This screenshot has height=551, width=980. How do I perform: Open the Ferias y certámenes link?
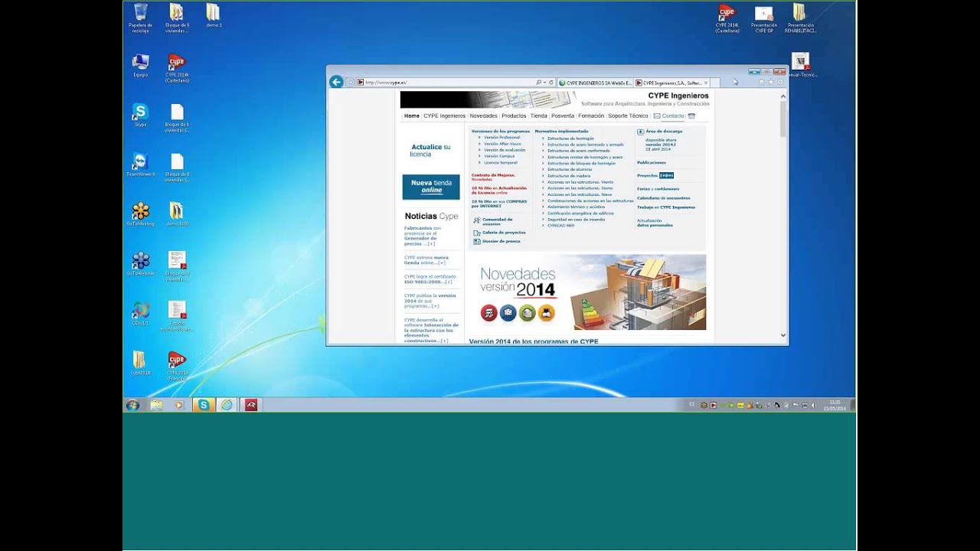[658, 189]
